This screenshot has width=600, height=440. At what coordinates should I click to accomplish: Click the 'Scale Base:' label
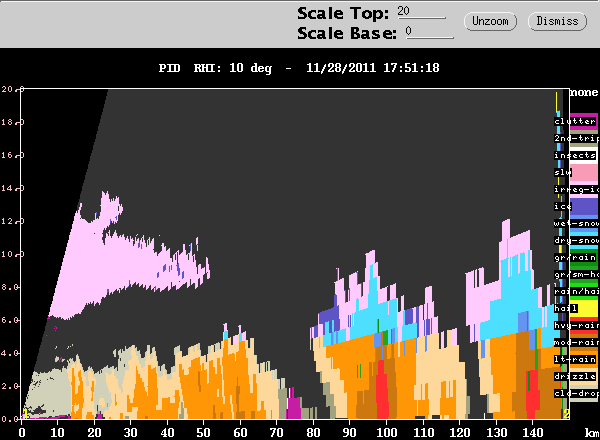click(347, 33)
